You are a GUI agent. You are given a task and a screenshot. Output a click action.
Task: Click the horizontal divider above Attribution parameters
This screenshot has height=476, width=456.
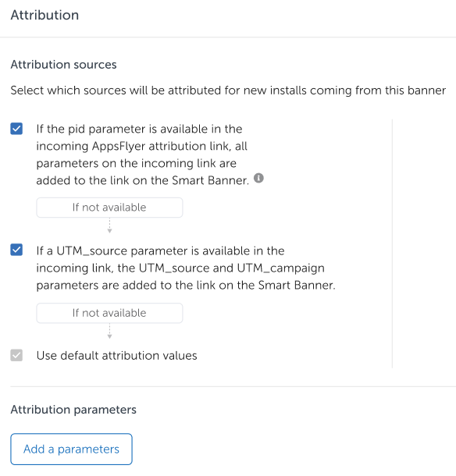pos(233,386)
